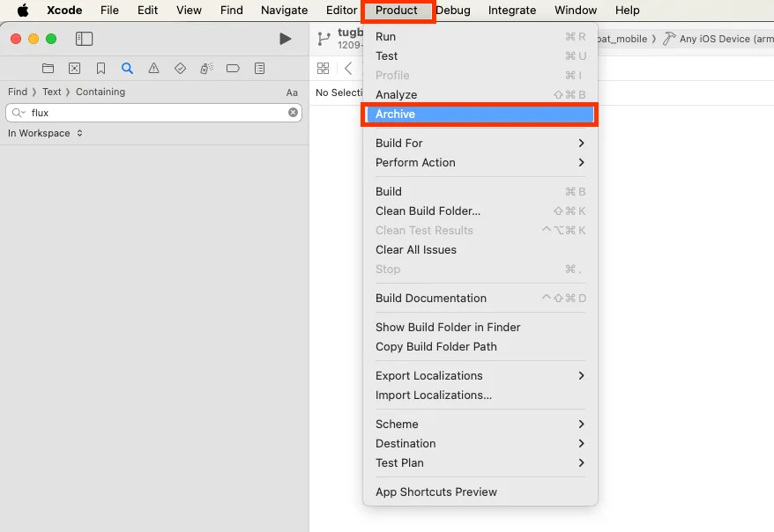This screenshot has height=532, width=774.
Task: Open the Report navigator icon
Action: pyautogui.click(x=260, y=69)
